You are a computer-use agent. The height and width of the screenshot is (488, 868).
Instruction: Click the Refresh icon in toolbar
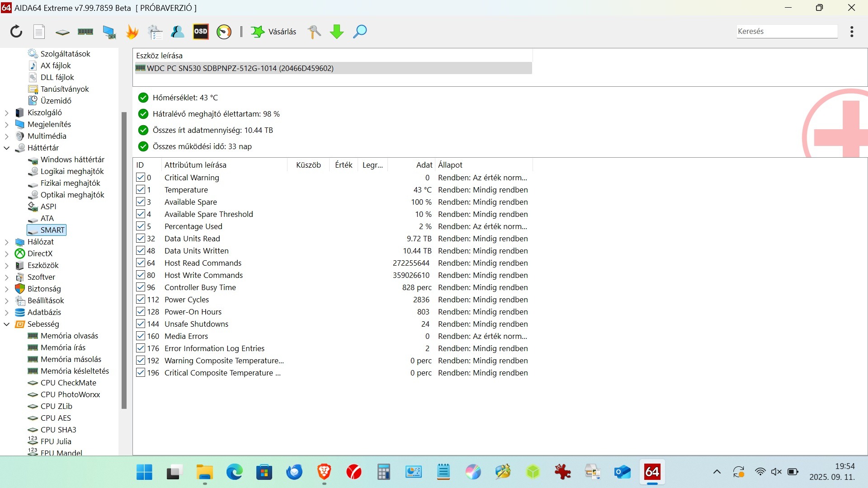[16, 32]
